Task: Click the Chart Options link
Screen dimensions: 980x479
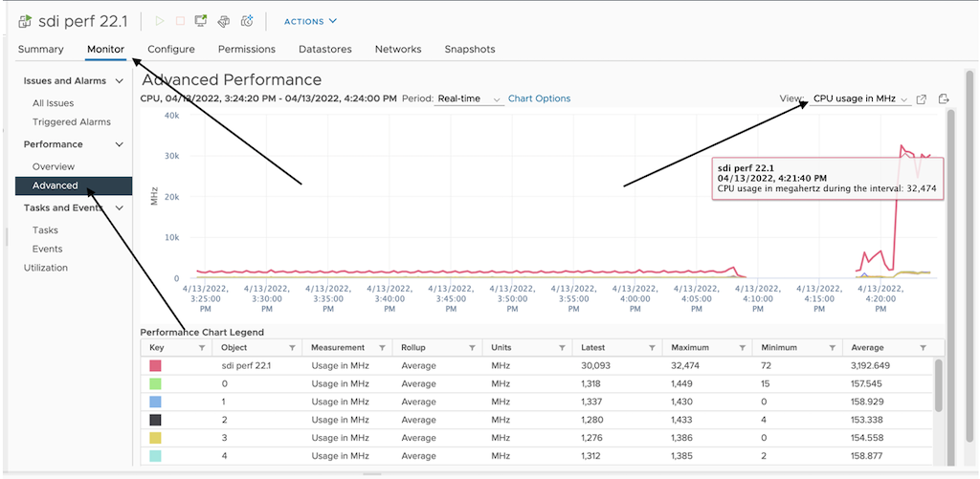Action: pyautogui.click(x=539, y=98)
